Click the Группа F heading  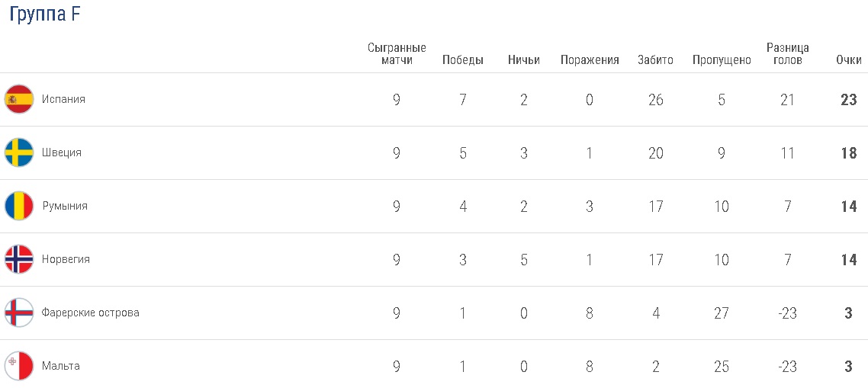(45, 16)
